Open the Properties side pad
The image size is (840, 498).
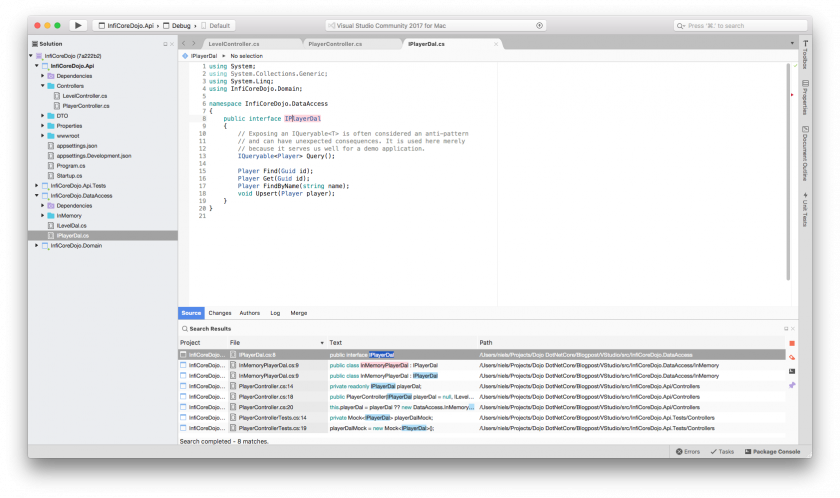coord(805,97)
